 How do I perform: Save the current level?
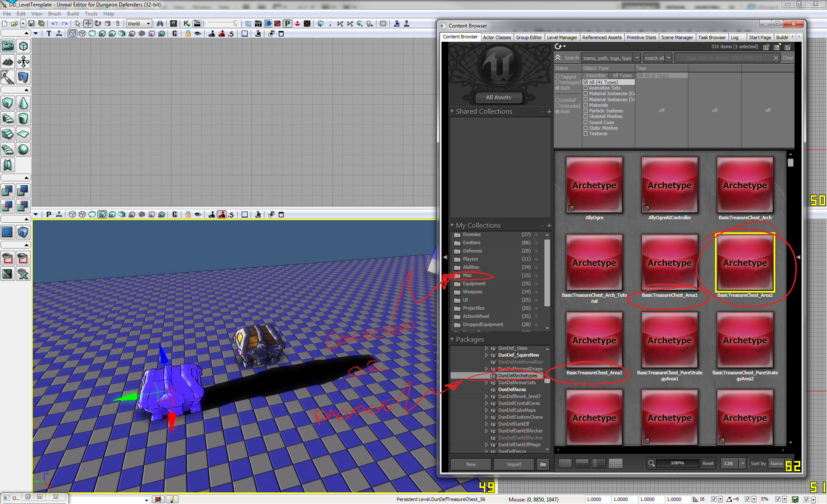pyautogui.click(x=31, y=24)
